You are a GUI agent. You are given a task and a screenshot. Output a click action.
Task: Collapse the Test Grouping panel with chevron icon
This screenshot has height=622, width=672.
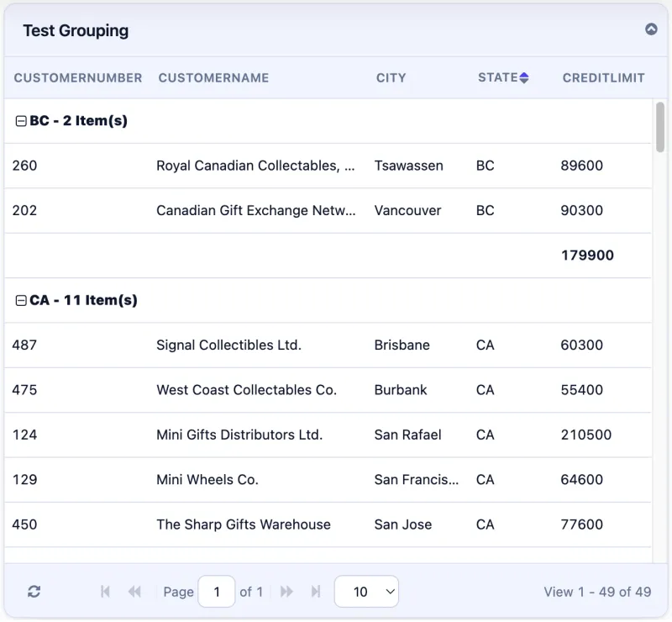(651, 29)
